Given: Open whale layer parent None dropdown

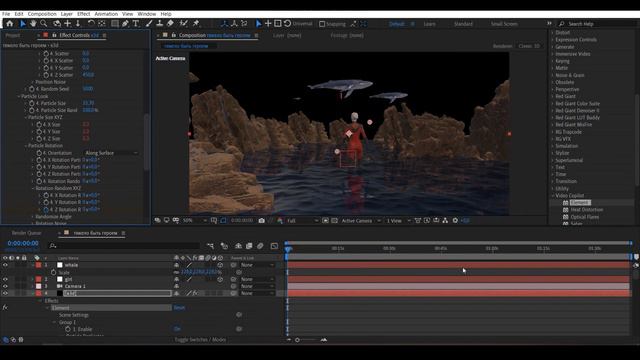Looking at the screenshot, I should point(257,265).
